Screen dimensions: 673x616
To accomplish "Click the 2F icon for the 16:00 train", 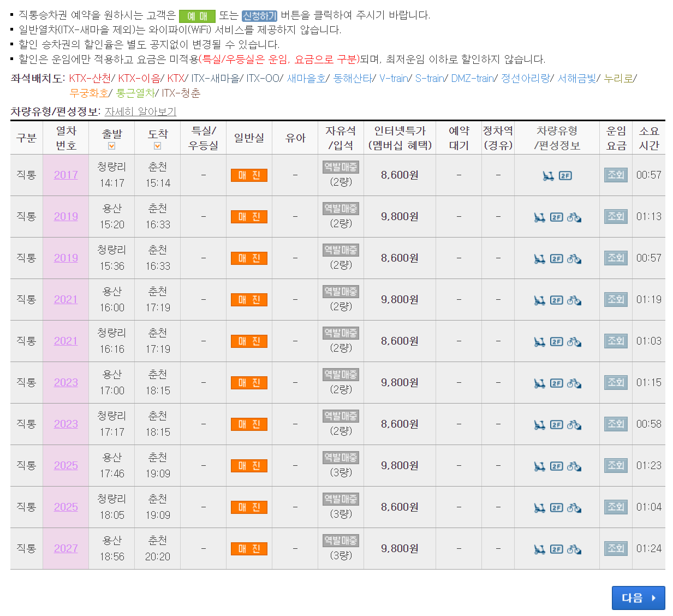I will coord(557,300).
